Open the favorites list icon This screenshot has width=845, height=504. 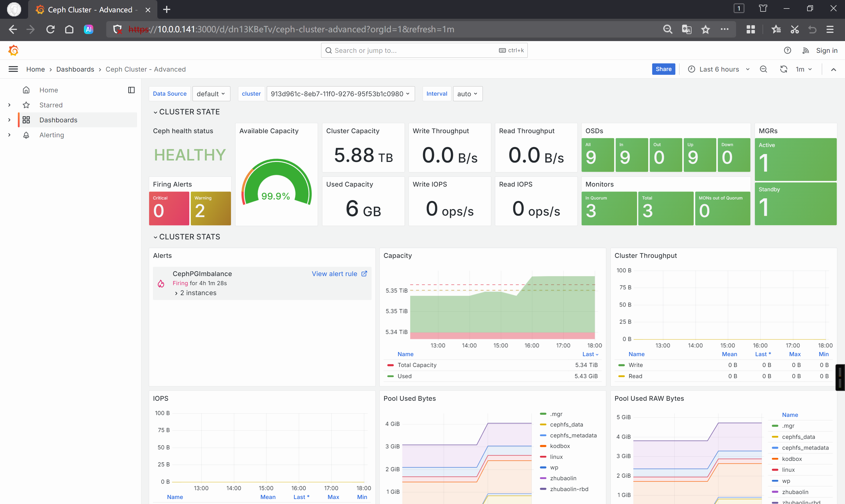[x=776, y=30]
